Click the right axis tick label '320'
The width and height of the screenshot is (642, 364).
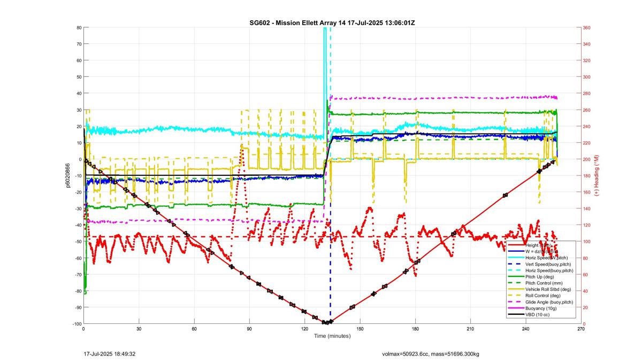[587, 61]
